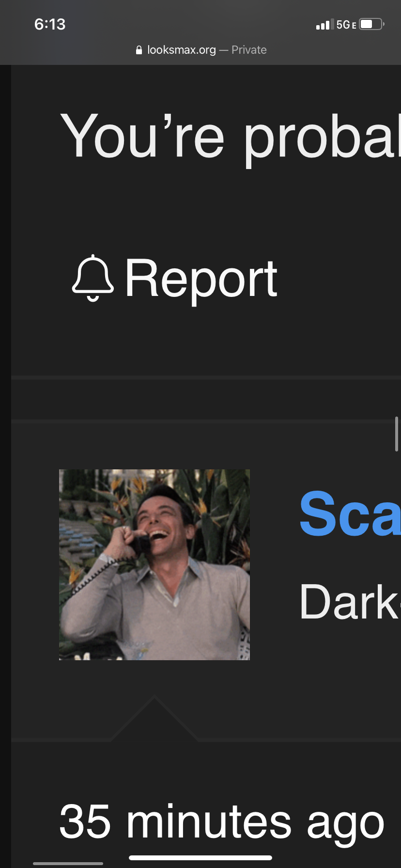Click the laughing man avatar thumbnail
Screen dimensions: 401x868
click(x=154, y=565)
